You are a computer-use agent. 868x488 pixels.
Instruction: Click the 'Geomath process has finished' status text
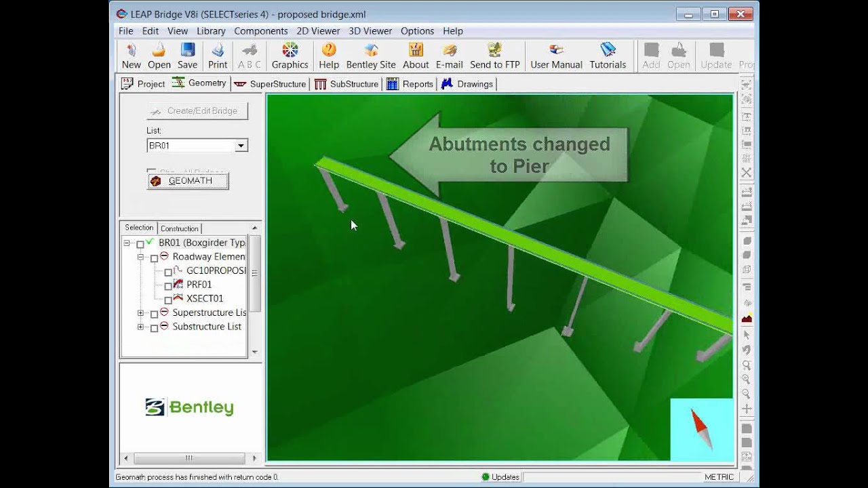[197, 477]
